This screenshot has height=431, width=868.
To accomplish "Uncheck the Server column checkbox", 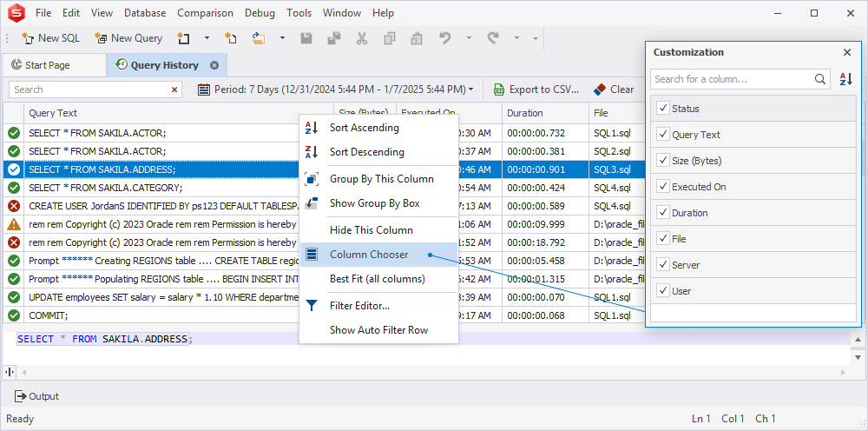I will pyautogui.click(x=662, y=264).
